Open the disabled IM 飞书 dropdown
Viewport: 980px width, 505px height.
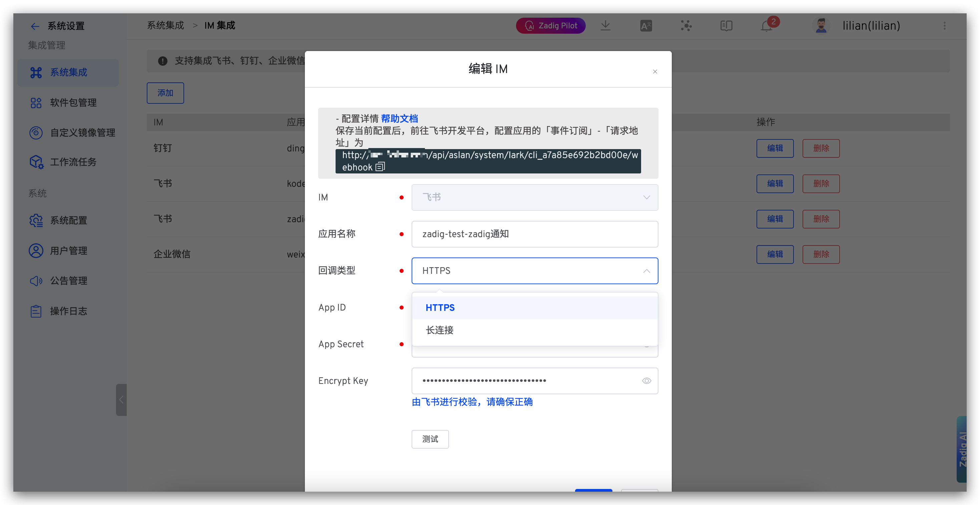(534, 197)
